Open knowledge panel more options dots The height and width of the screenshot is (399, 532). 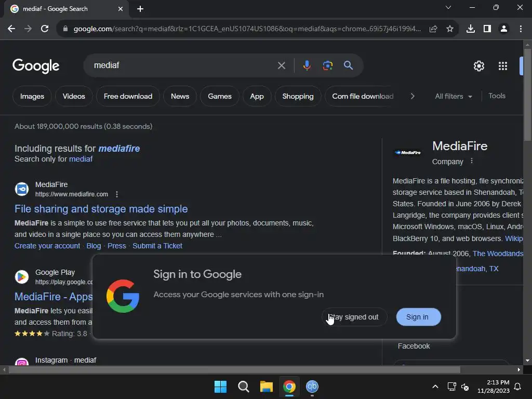[472, 161]
